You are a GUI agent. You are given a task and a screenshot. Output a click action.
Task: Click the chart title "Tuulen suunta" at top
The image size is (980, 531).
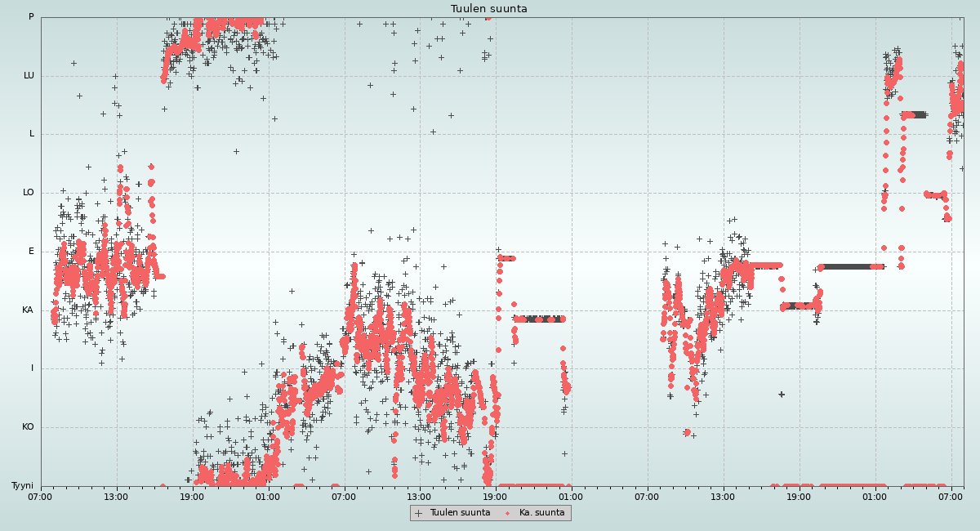tap(489, 9)
